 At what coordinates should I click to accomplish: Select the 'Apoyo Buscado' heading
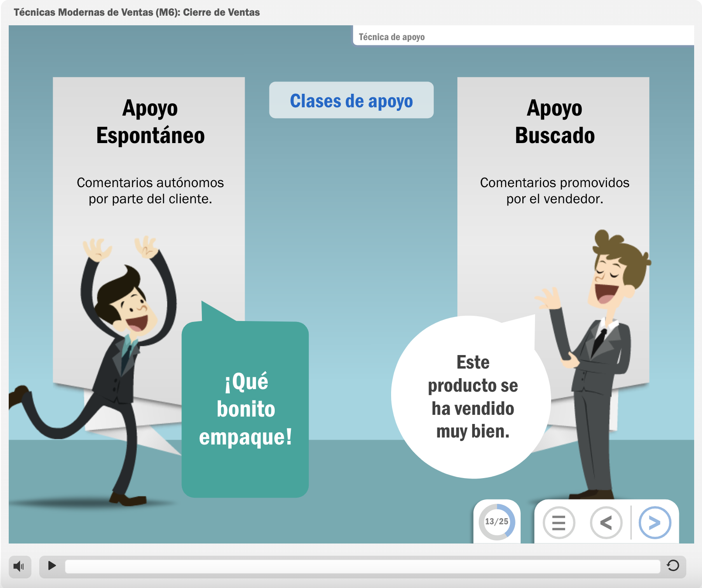(554, 122)
